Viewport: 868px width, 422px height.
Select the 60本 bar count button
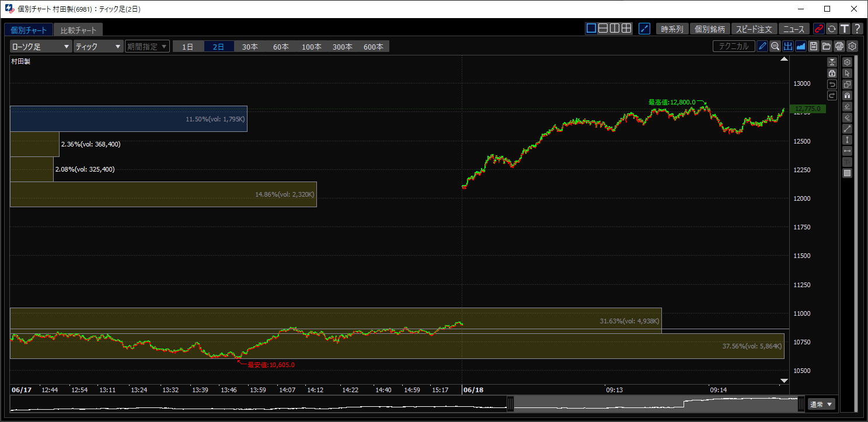[x=281, y=47]
